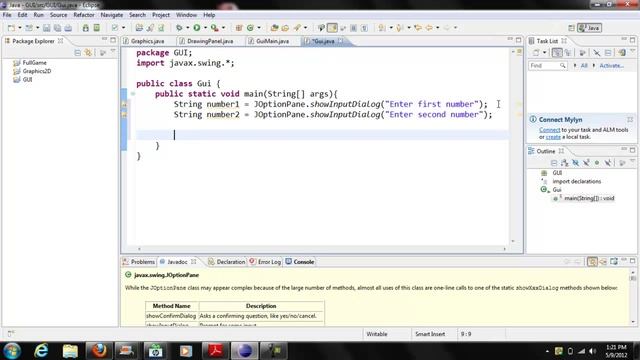The height and width of the screenshot is (360, 640).
Task: Click the Connect link in Connect Mylyn
Action: click(549, 130)
